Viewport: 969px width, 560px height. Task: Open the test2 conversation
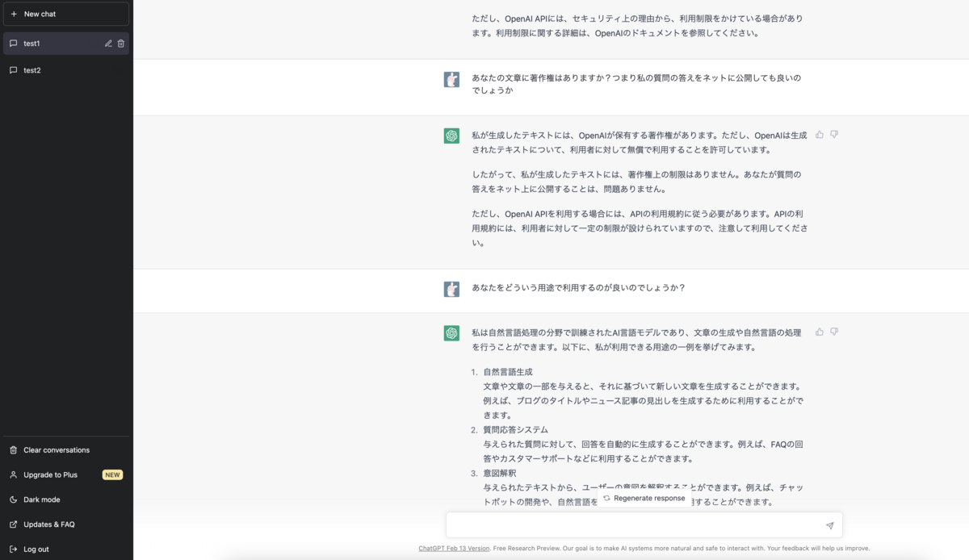click(x=65, y=70)
